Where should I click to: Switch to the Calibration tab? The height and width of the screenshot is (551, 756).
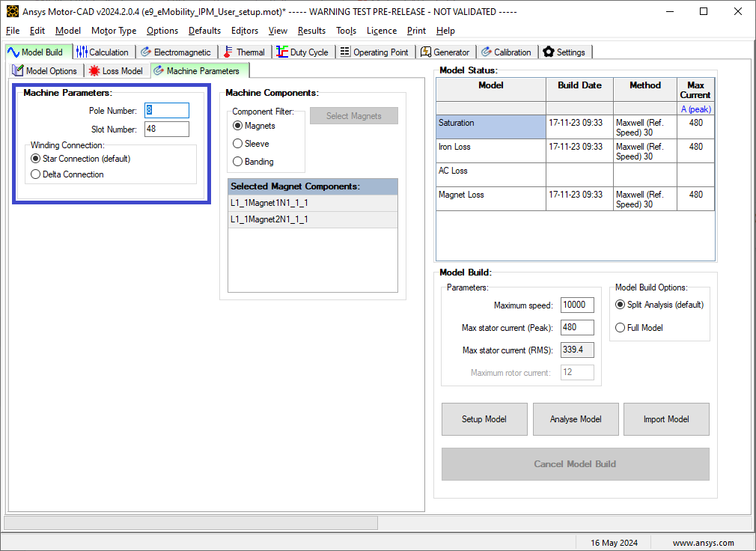pos(506,52)
